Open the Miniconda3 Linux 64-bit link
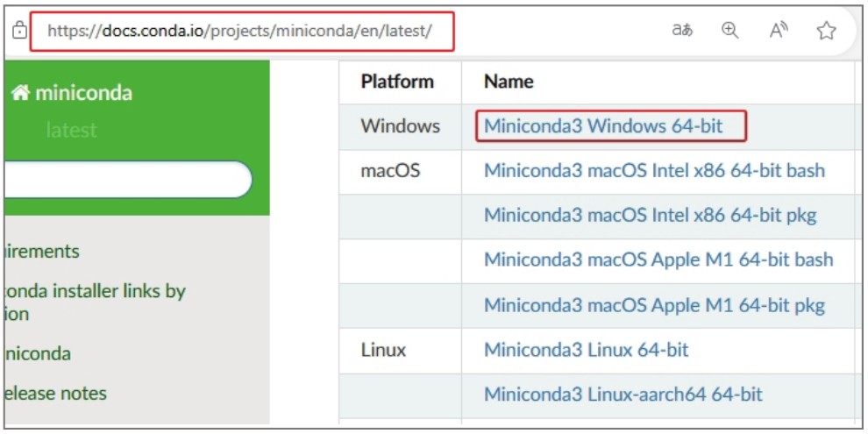The image size is (868, 434). tap(587, 350)
